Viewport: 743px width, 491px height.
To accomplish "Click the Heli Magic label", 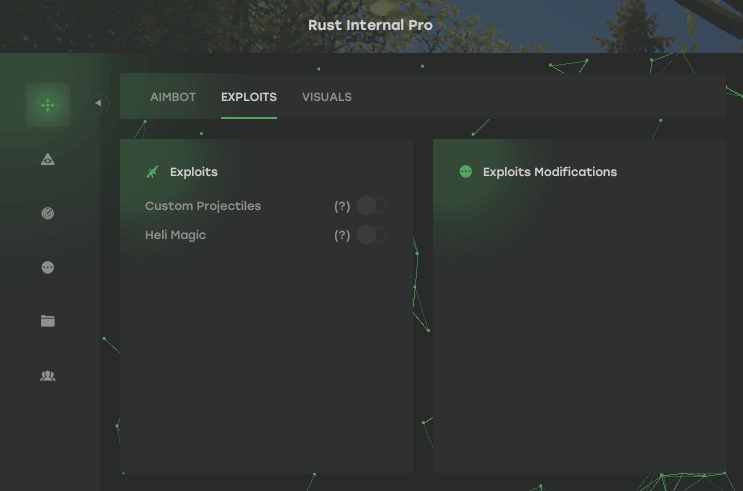I will pyautogui.click(x=175, y=235).
